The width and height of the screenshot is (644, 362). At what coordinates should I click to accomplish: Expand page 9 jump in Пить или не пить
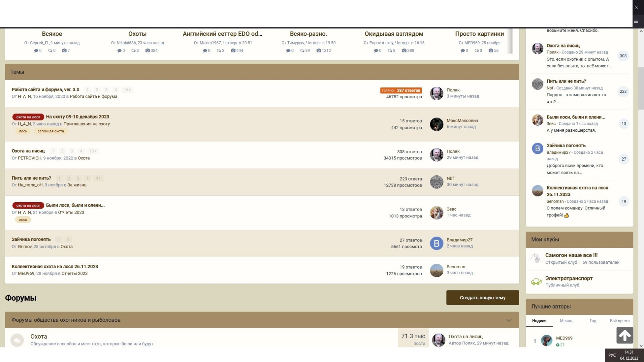[98, 178]
